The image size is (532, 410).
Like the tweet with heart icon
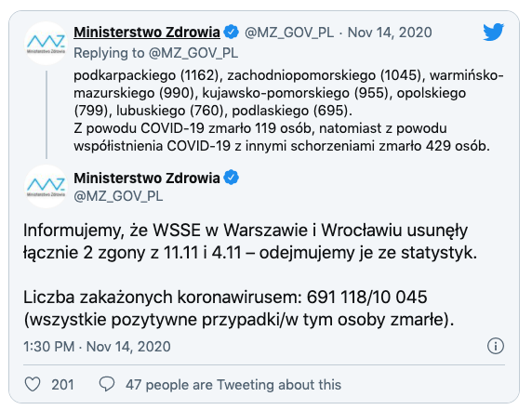tap(33, 385)
